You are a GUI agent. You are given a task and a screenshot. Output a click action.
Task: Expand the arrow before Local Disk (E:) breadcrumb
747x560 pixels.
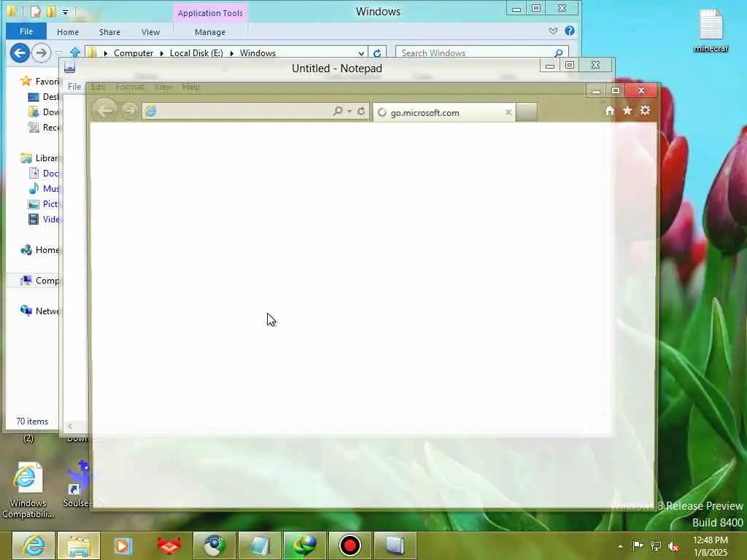tap(161, 52)
